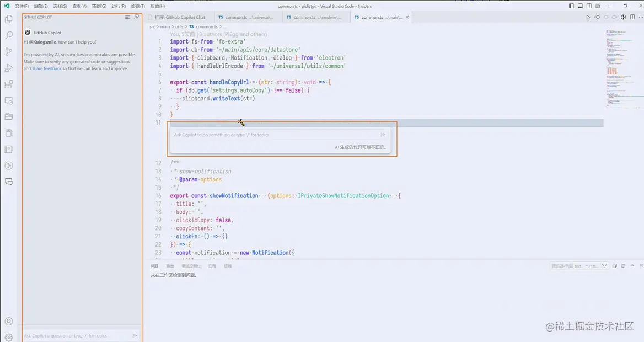Open the Copilot chat view in the activity bar
Image resolution: width=644 pixels, height=342 pixels.
9,181
